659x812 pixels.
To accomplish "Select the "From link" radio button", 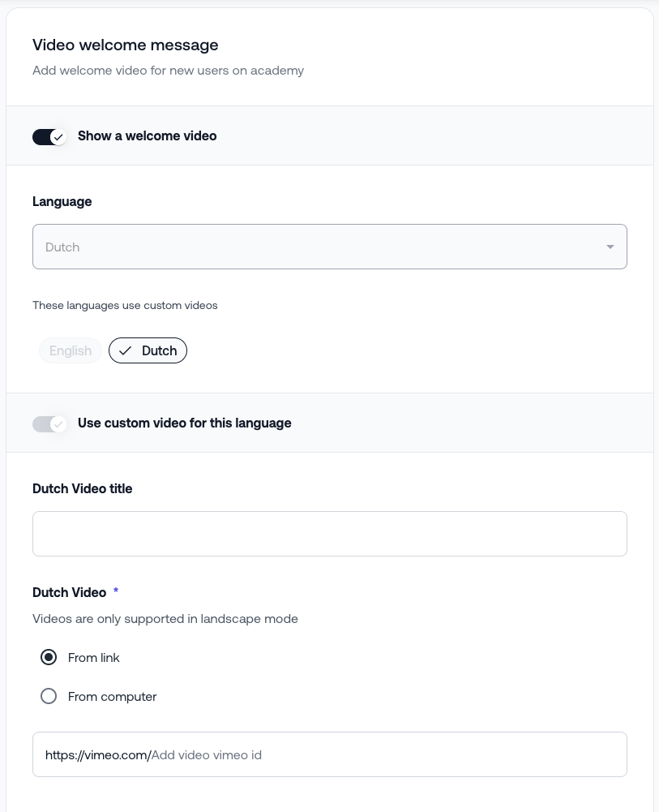I will tap(49, 657).
